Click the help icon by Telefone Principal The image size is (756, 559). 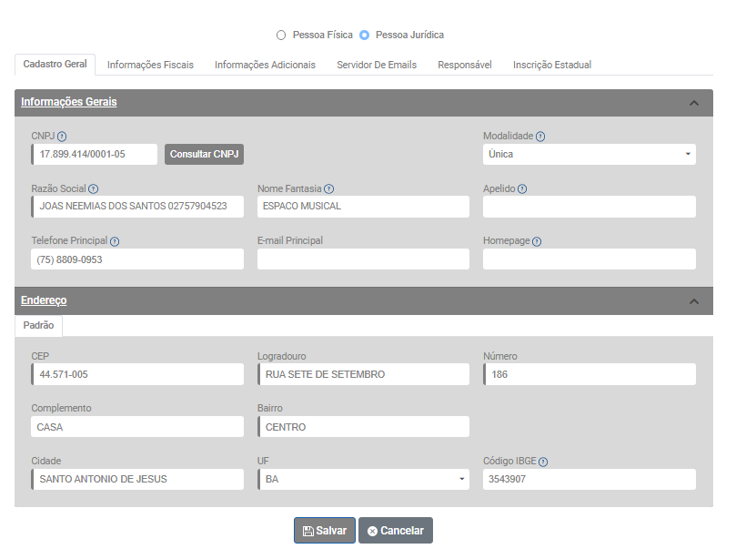tap(115, 242)
